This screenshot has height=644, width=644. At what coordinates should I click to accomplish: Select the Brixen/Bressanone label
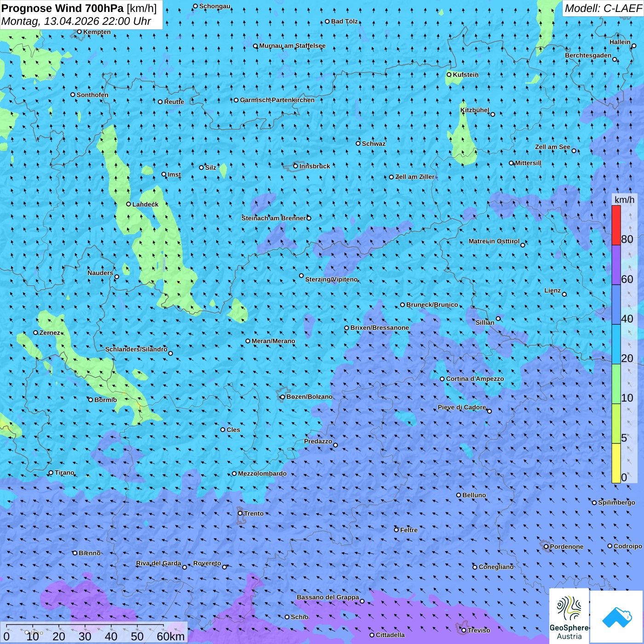click(x=379, y=328)
